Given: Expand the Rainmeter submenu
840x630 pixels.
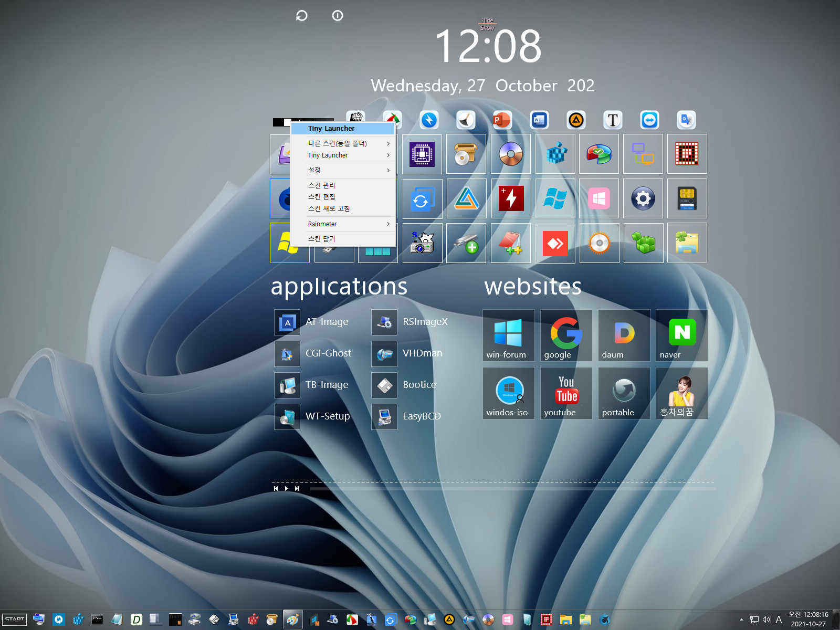Looking at the screenshot, I should click(x=343, y=224).
